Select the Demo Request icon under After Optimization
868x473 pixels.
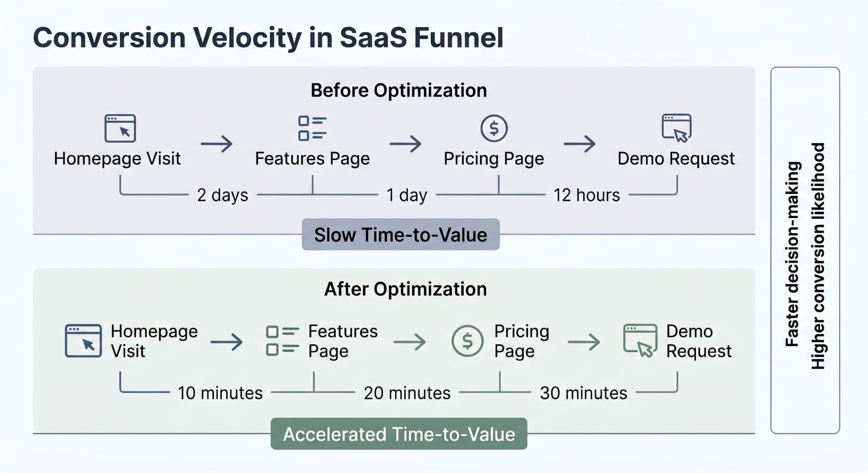point(640,341)
